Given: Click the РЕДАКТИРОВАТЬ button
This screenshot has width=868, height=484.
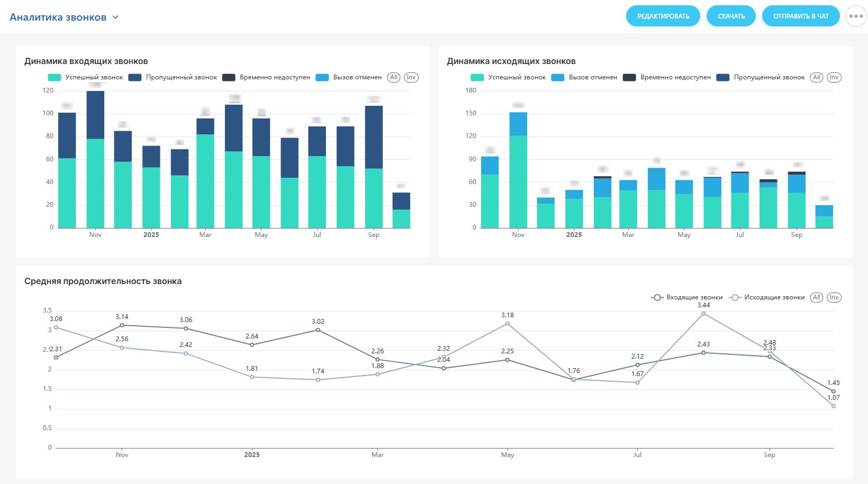Looking at the screenshot, I should coord(663,16).
